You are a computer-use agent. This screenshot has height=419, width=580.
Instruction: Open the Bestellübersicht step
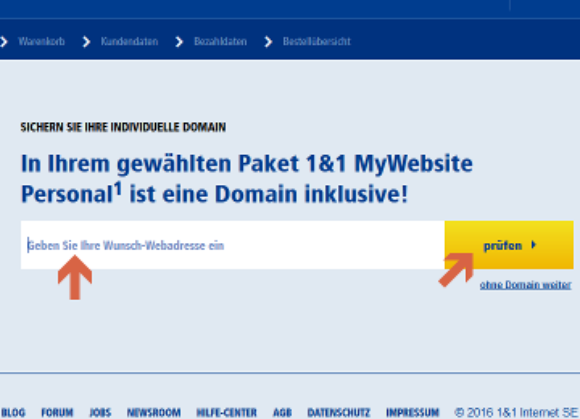(317, 41)
